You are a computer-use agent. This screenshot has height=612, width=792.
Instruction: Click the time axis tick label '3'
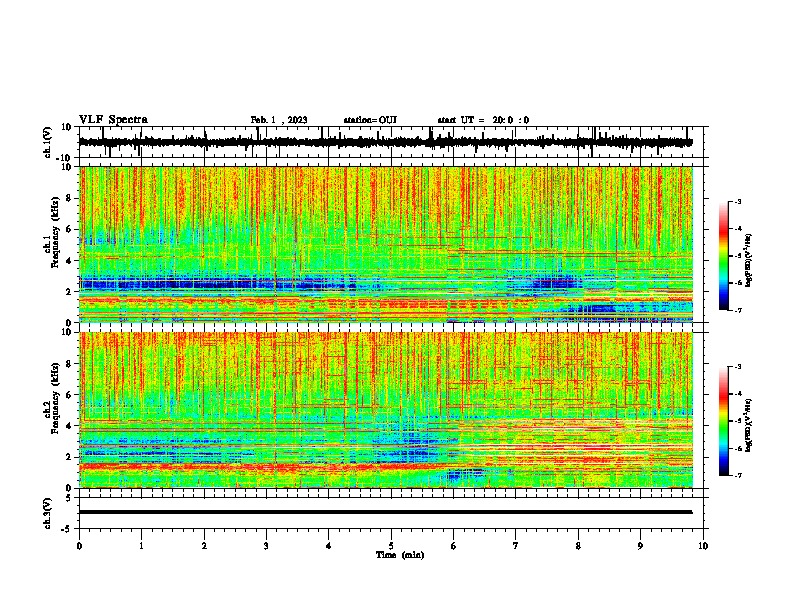266,546
